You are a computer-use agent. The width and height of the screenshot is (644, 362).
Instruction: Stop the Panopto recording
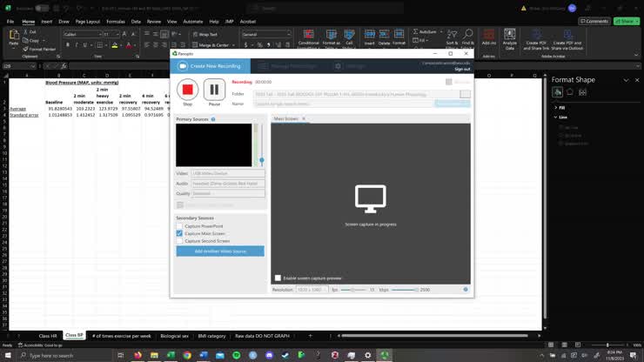[187, 88]
